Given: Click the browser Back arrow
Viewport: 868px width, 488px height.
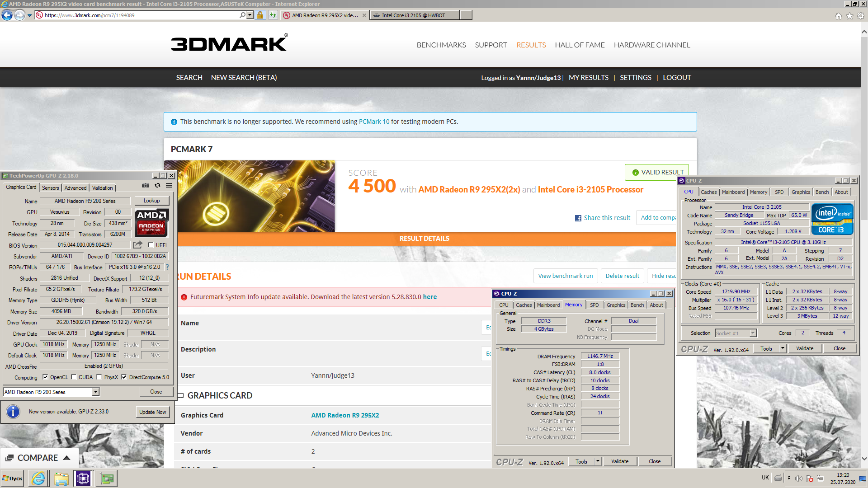Looking at the screenshot, I should 7,15.
